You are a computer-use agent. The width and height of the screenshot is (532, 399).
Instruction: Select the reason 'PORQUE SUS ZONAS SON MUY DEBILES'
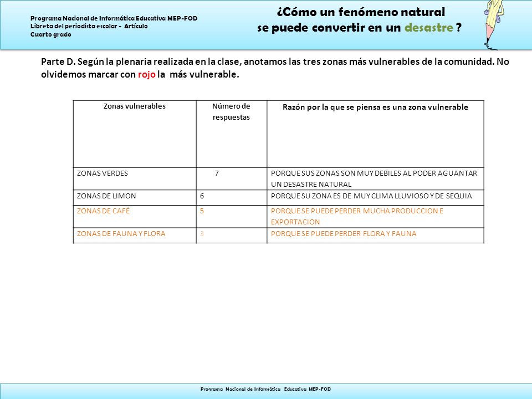(375, 178)
